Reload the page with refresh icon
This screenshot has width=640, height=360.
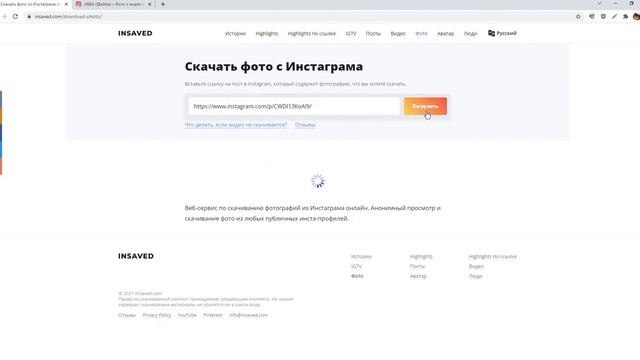[15, 16]
